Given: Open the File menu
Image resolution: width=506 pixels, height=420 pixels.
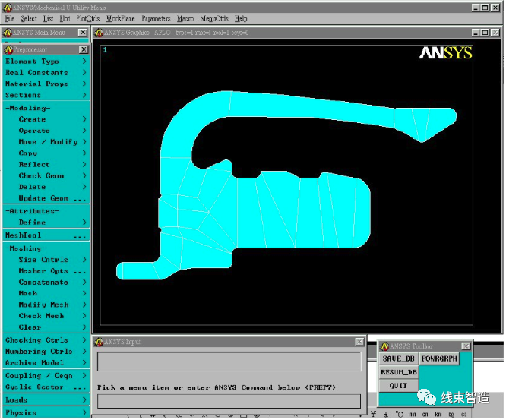Looking at the screenshot, I should coord(10,19).
